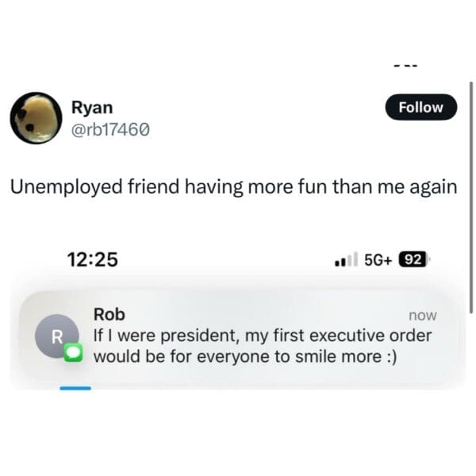The image size is (476, 476).
Task: Tap the 5G+ network indicator
Action: pyautogui.click(x=378, y=260)
